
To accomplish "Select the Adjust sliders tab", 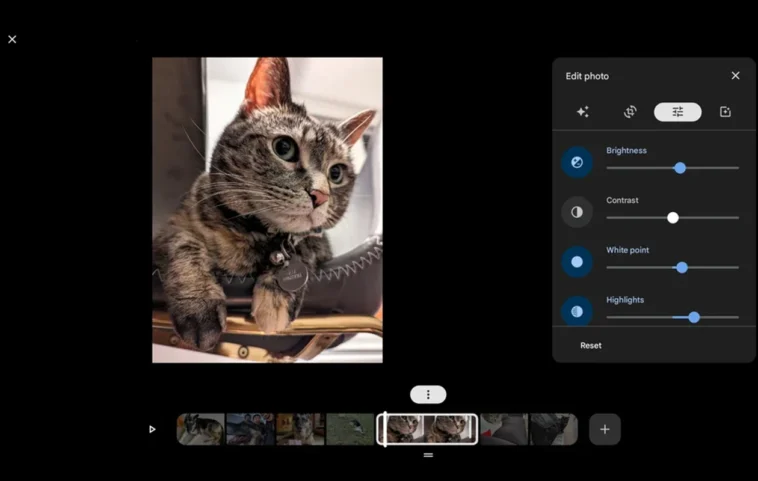I will 677,112.
